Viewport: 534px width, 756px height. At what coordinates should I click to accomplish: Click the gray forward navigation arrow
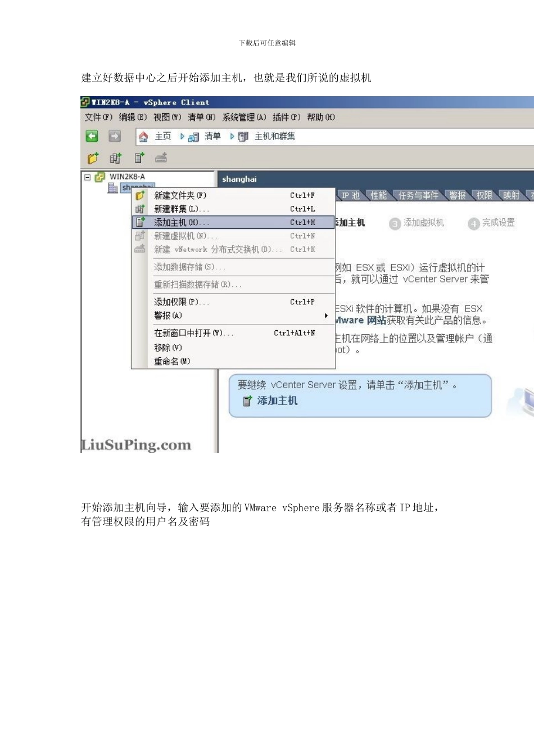pyautogui.click(x=115, y=136)
